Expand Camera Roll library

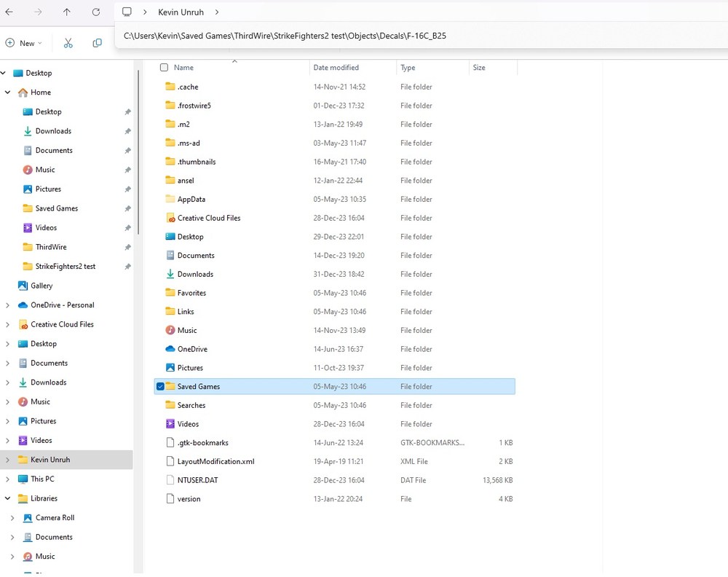pyautogui.click(x=12, y=518)
